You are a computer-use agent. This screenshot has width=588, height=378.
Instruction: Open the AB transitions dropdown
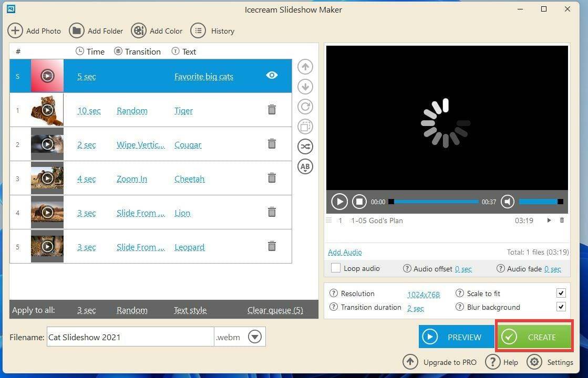[x=305, y=166]
